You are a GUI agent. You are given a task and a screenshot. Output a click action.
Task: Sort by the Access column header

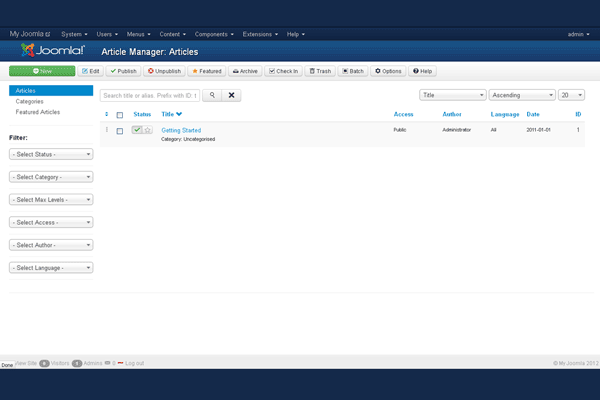pos(403,114)
